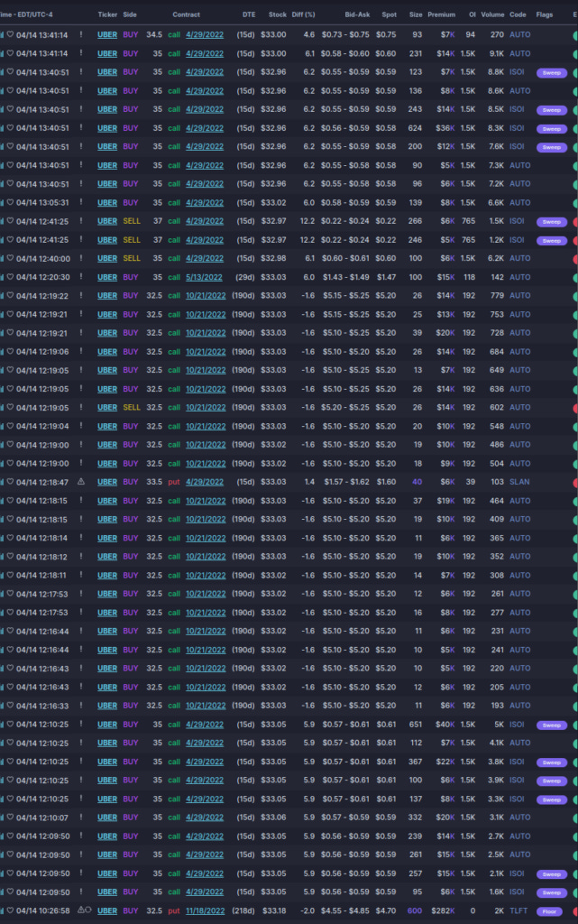The width and height of the screenshot is (578, 924).
Task: Sort by the Size column header
Action: tap(416, 14)
